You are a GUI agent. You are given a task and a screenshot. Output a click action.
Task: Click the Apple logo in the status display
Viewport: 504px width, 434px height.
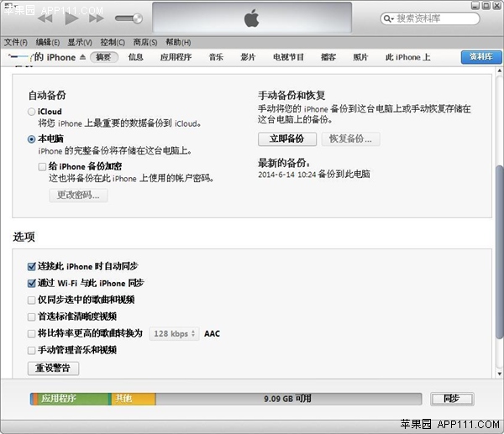coord(251,18)
